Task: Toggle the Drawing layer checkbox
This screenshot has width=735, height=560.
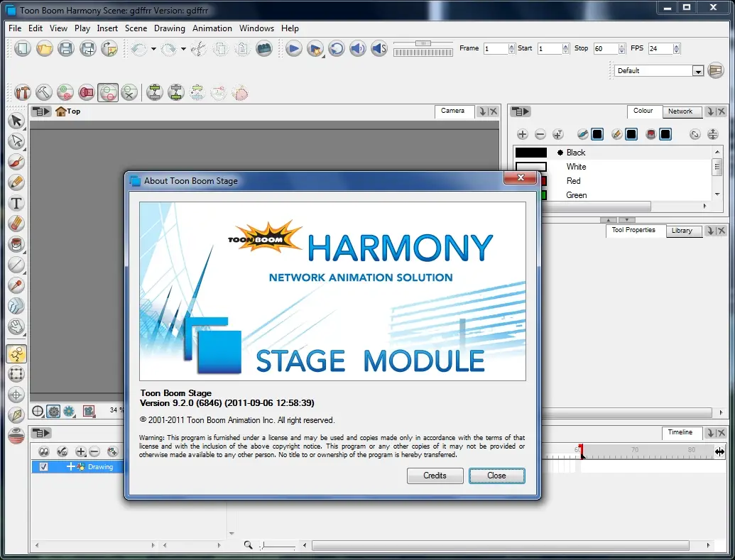Action: click(43, 467)
